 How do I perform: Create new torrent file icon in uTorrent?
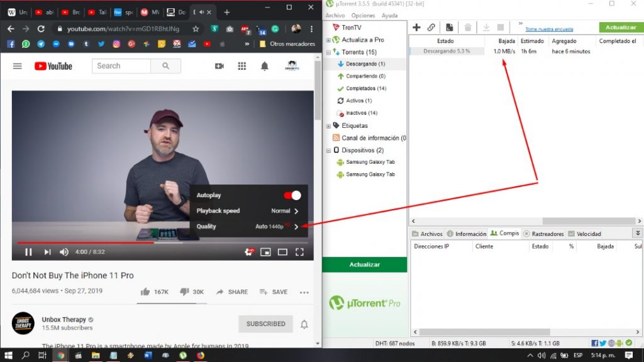pos(449,28)
